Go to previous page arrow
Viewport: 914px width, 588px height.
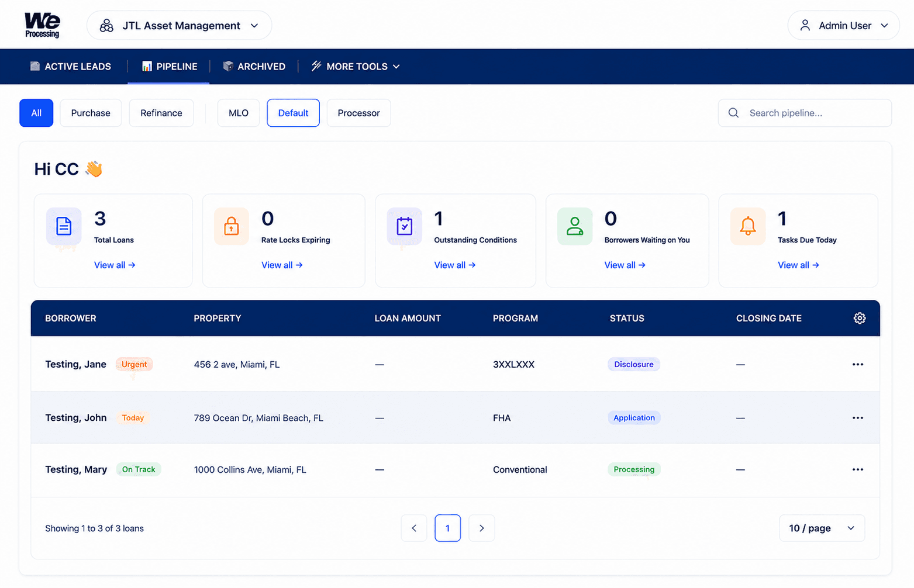click(414, 528)
